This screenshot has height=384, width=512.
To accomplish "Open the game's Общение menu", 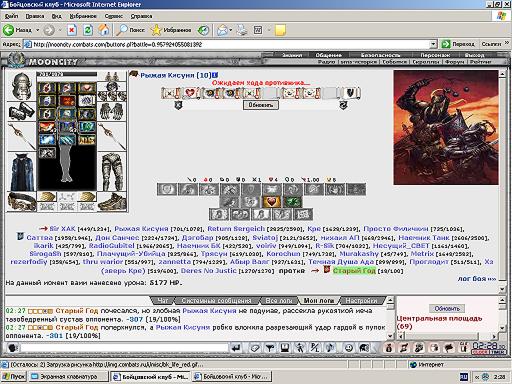I will [329, 55].
